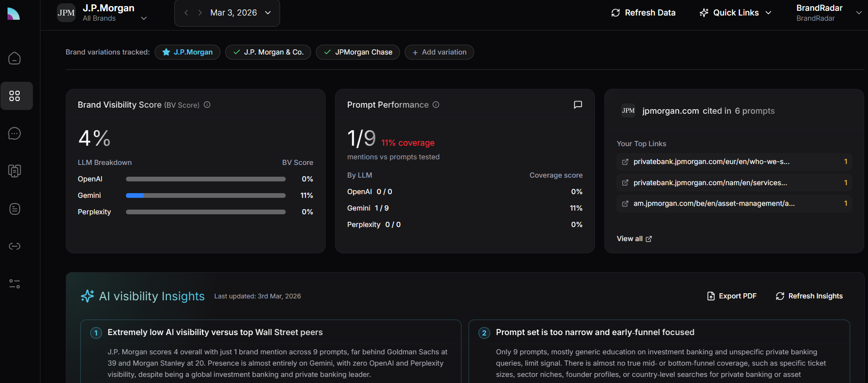The height and width of the screenshot is (383, 868).
Task: Click the 1/9 mentions count
Action: [361, 138]
